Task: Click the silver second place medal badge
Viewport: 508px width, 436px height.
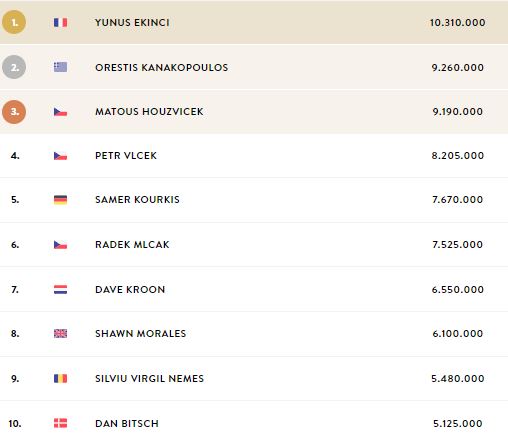Action: [14, 67]
